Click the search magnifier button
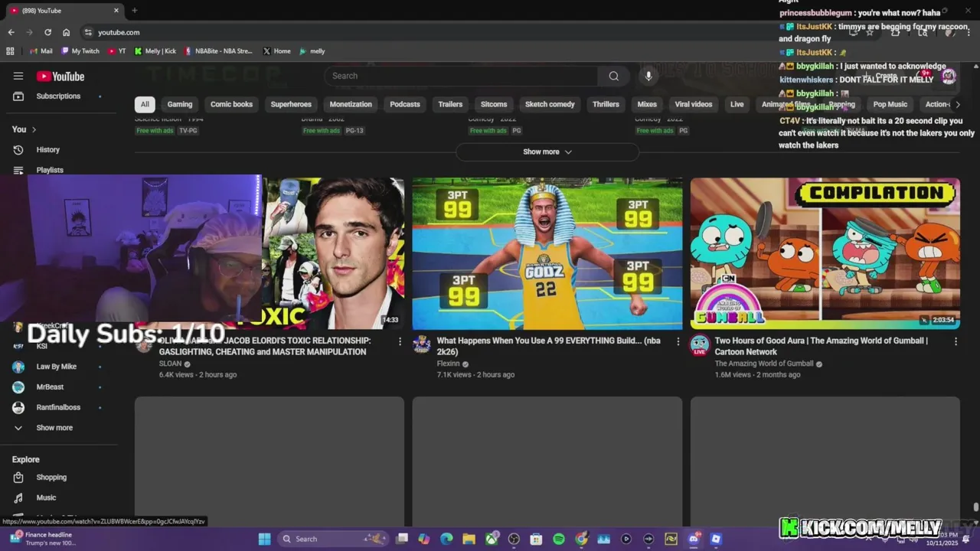 click(x=613, y=76)
